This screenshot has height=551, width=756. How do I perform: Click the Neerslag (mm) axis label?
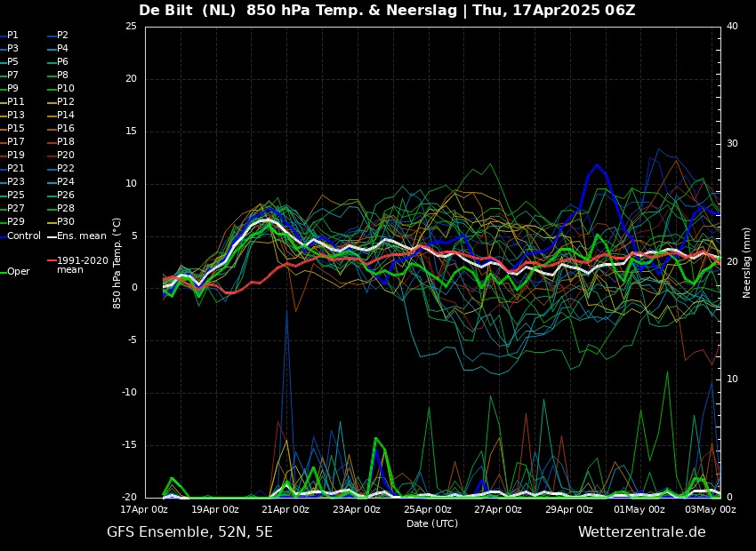[746, 263]
